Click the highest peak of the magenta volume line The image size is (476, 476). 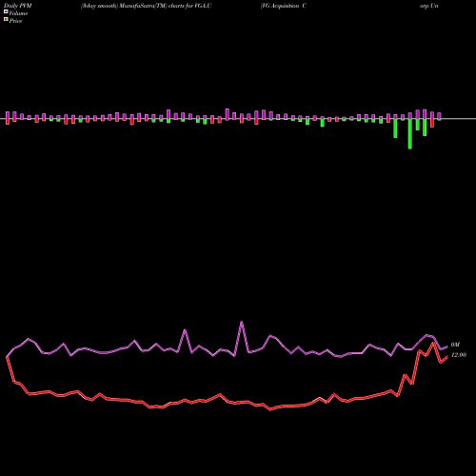(x=242, y=322)
